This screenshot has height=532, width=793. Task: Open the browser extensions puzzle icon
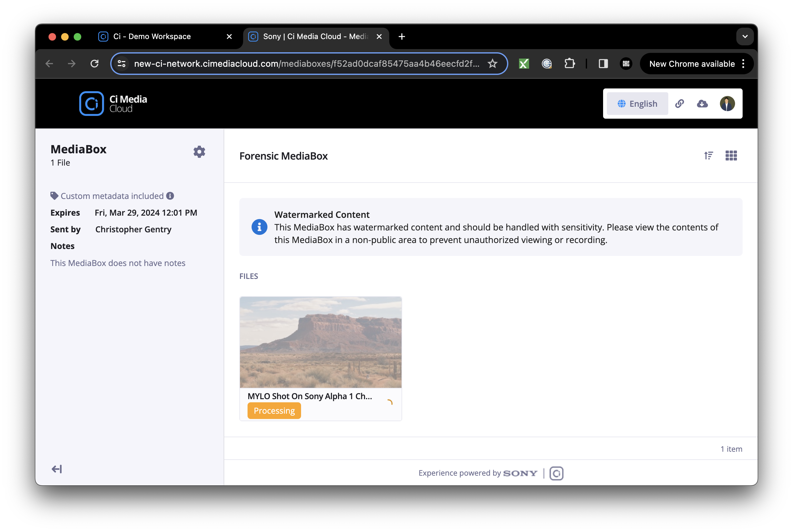click(570, 64)
